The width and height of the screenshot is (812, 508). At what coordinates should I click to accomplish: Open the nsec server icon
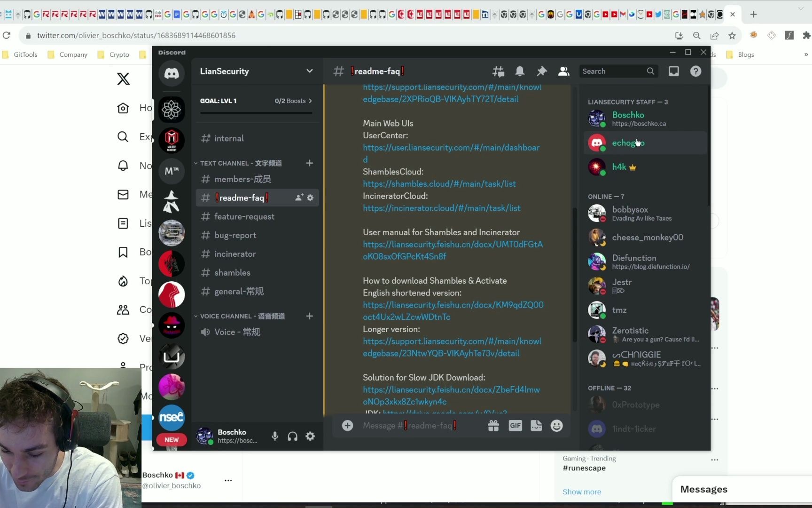tap(172, 417)
